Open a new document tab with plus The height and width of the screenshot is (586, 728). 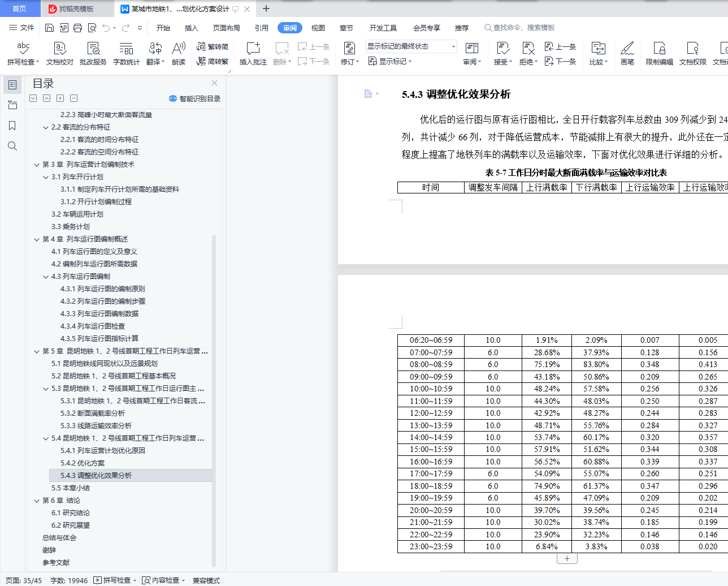click(x=266, y=8)
